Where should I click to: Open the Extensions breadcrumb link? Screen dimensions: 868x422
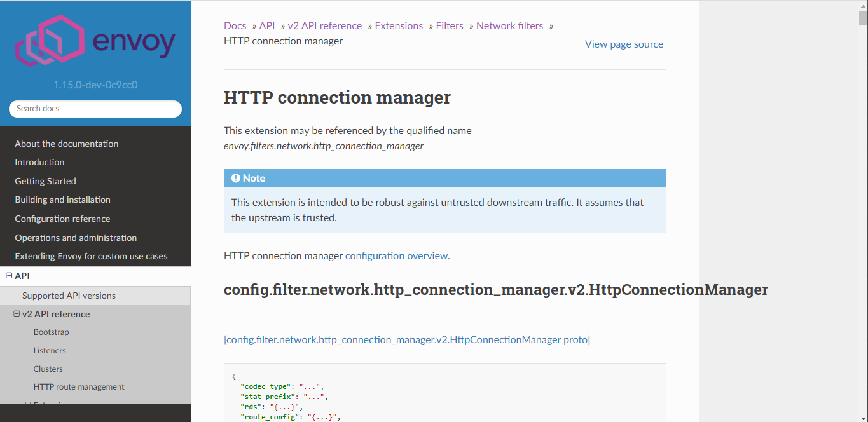pos(399,26)
